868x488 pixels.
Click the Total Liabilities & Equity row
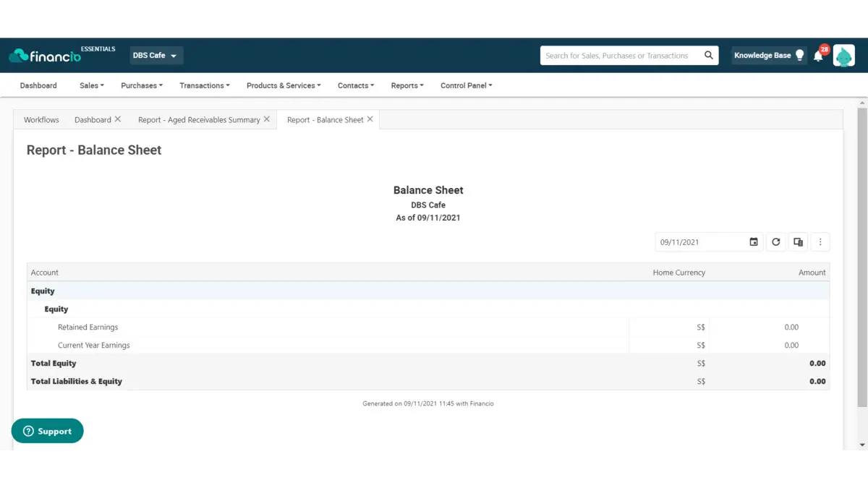pyautogui.click(x=428, y=382)
